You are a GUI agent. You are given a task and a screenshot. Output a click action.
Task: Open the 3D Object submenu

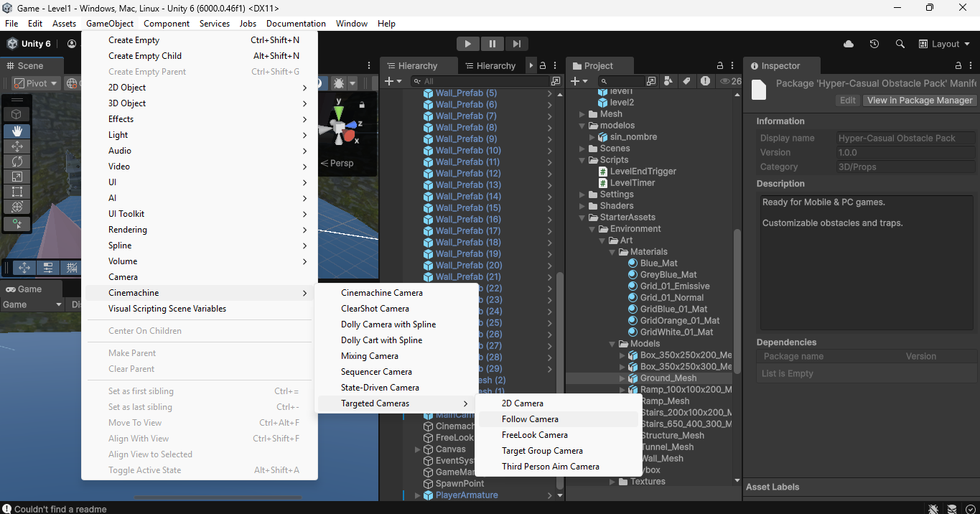click(x=200, y=103)
